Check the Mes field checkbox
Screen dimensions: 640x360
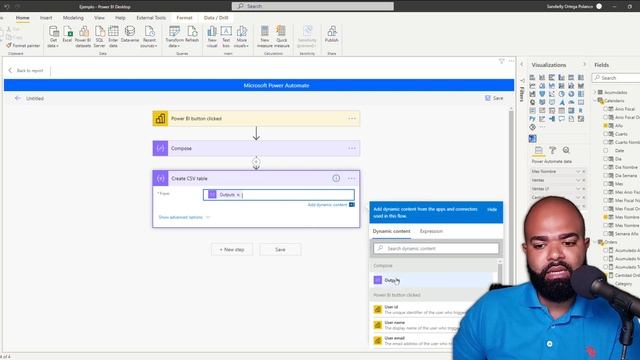606,184
